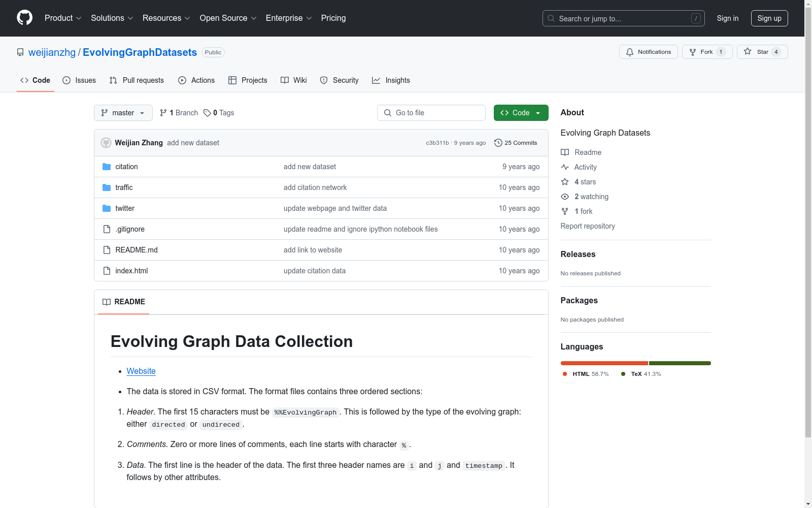Viewport: 812px width, 508px height.
Task: Open the Website link in README
Action: [x=141, y=371]
